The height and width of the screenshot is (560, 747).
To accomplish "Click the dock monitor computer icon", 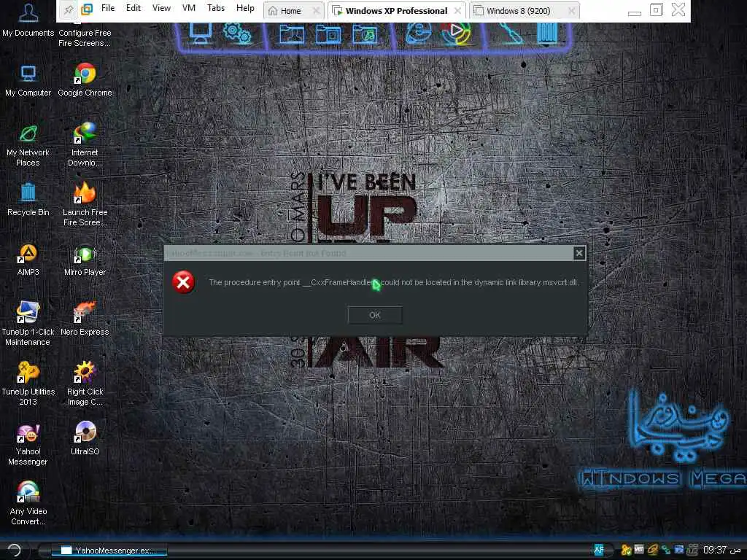I will tap(200, 34).
